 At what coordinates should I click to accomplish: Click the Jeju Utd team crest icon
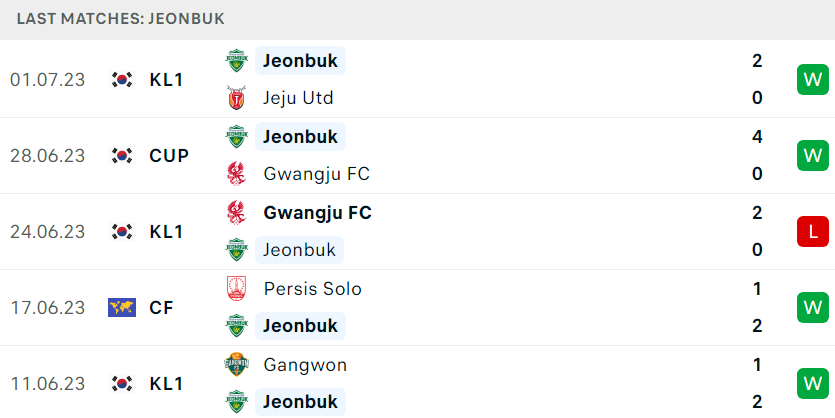click(236, 97)
